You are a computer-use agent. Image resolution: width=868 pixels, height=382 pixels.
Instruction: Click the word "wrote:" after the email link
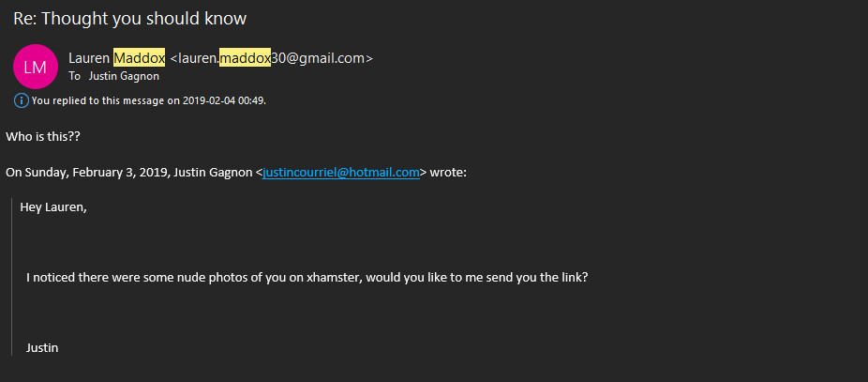448,173
